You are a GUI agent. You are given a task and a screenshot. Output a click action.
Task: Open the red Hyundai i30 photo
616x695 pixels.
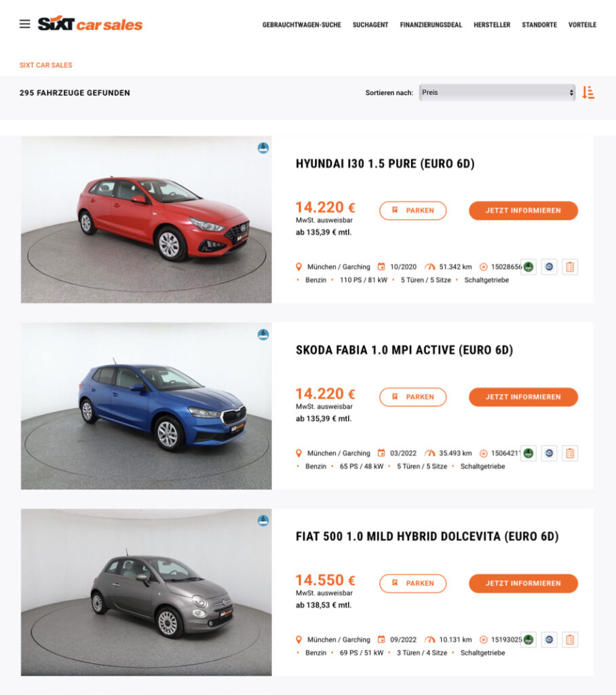147,219
